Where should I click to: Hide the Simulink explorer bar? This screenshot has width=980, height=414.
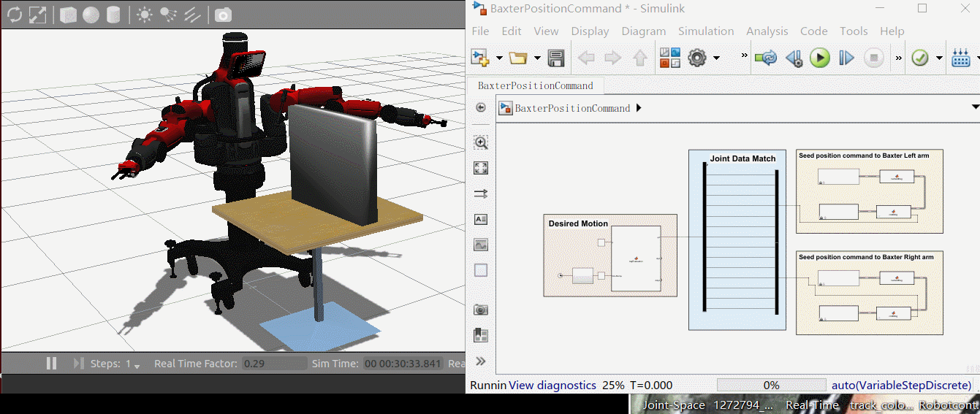[x=481, y=107]
